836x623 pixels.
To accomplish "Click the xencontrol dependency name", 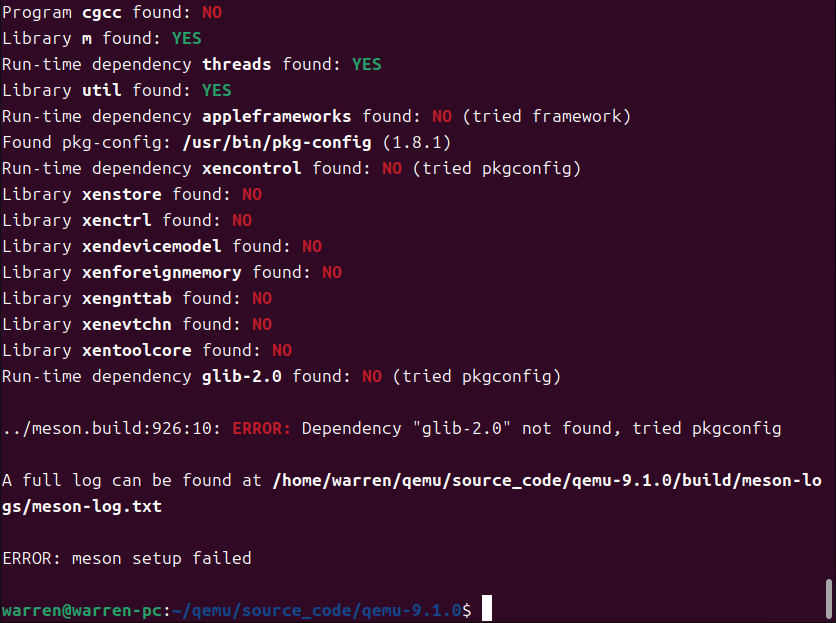I will point(251,169).
